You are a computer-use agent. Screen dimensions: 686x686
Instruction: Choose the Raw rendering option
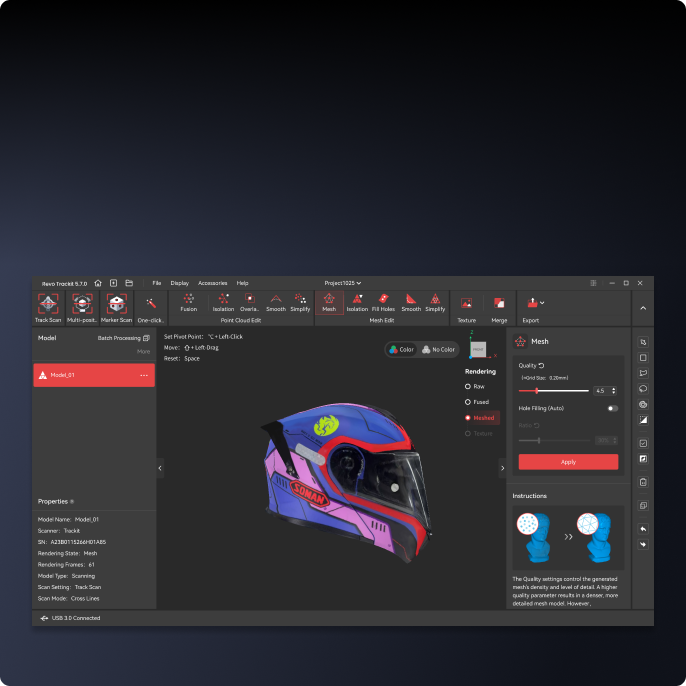468,386
